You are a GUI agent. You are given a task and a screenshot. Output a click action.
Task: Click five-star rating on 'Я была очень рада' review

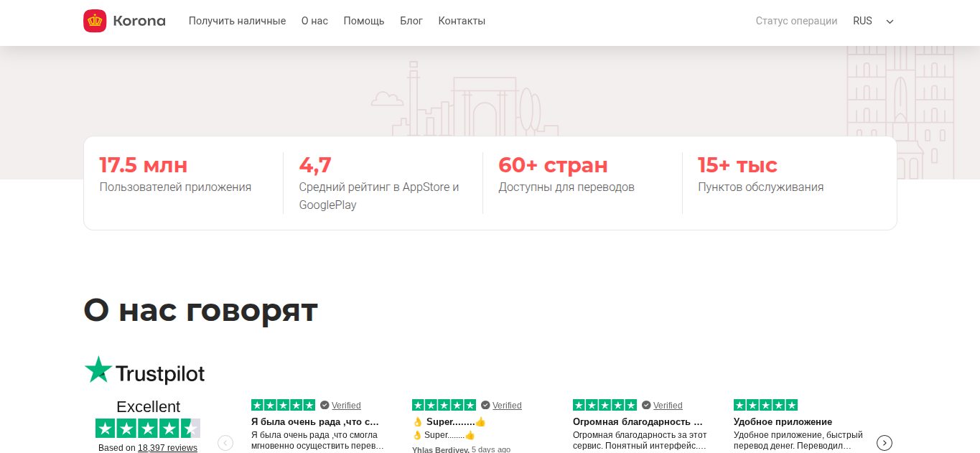click(x=283, y=405)
